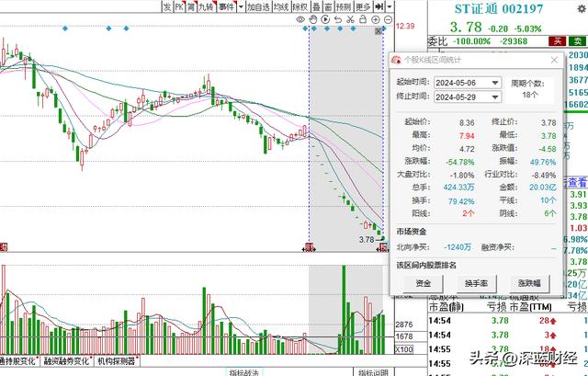Click the 涨跌幅 value -54.78%
Viewport: 588px width, 376px height.
click(x=460, y=162)
